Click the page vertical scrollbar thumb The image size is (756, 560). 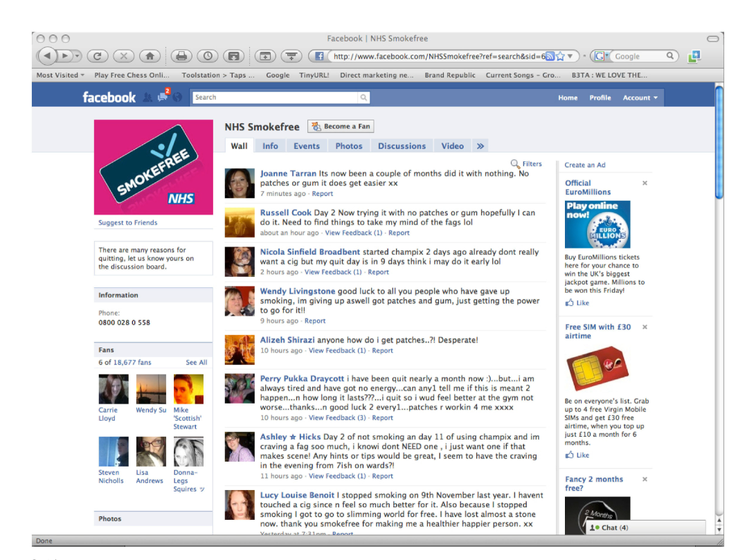coord(719,142)
